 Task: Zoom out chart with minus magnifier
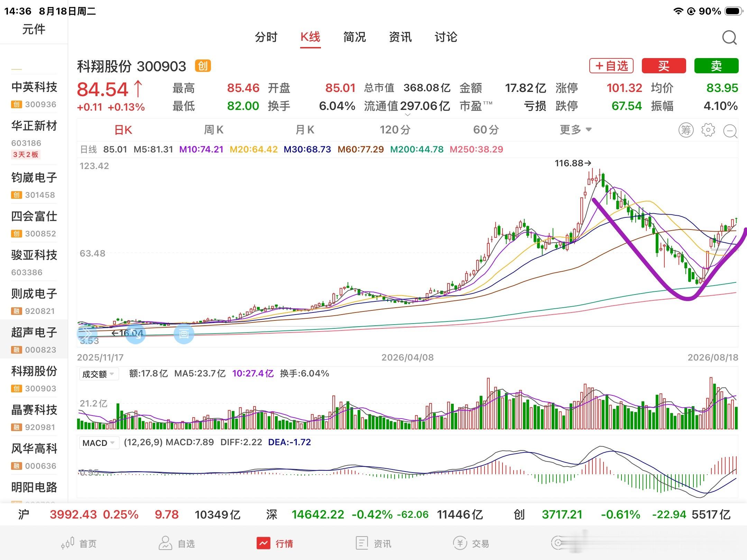(x=730, y=131)
